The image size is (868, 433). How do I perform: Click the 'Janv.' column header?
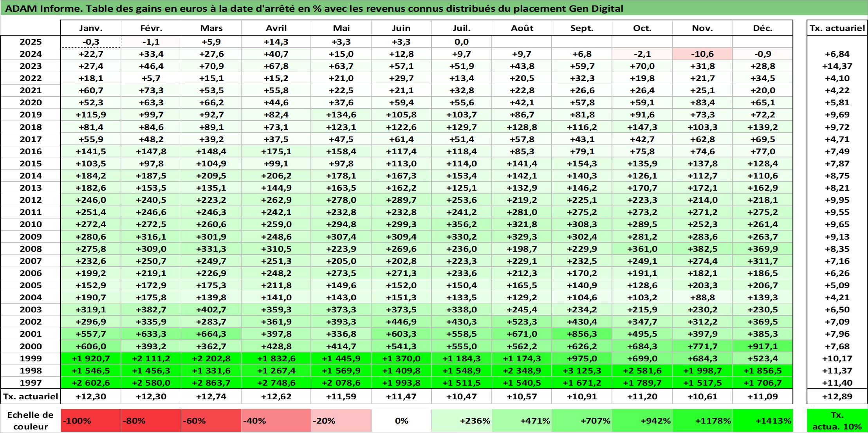point(91,28)
